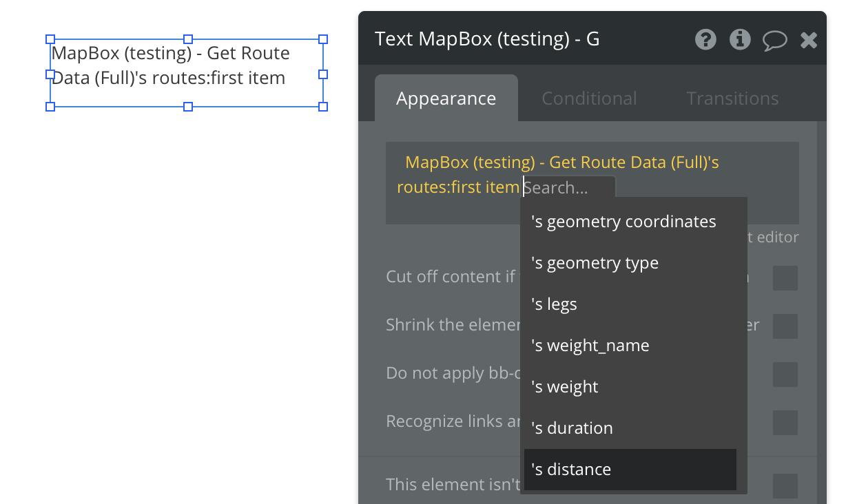Toggle the 'Cut off content' checkbox
The height and width of the screenshot is (504, 846).
785,278
